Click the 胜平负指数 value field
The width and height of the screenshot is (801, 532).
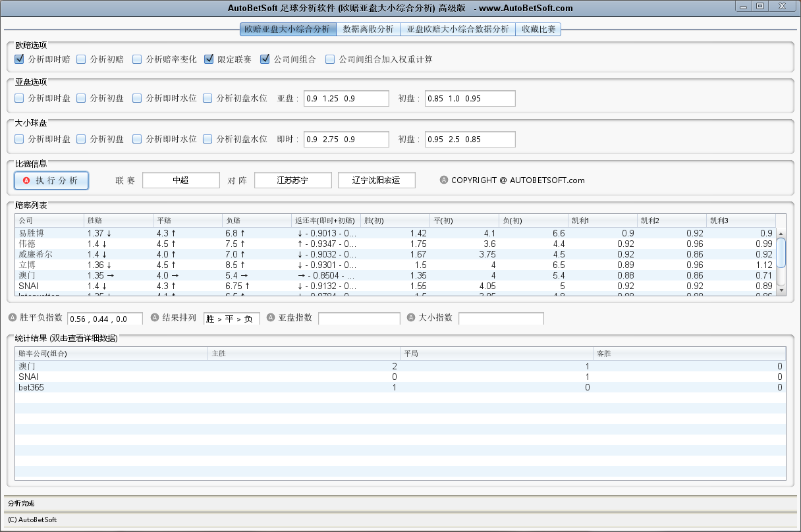105,319
